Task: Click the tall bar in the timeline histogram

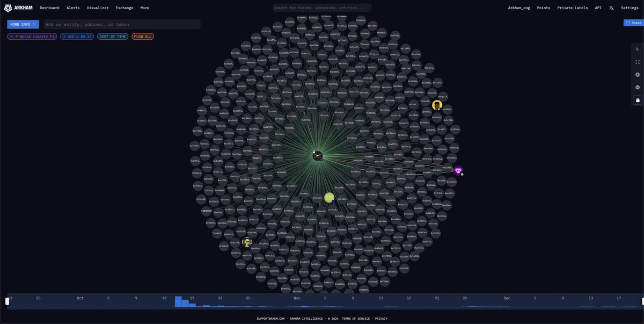Action: pos(178,302)
